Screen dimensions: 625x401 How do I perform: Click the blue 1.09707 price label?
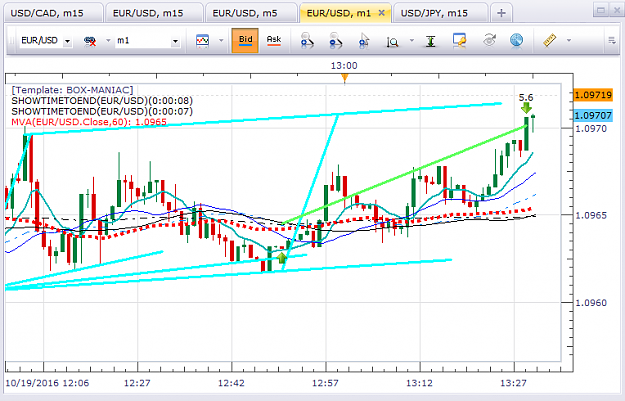[593, 116]
